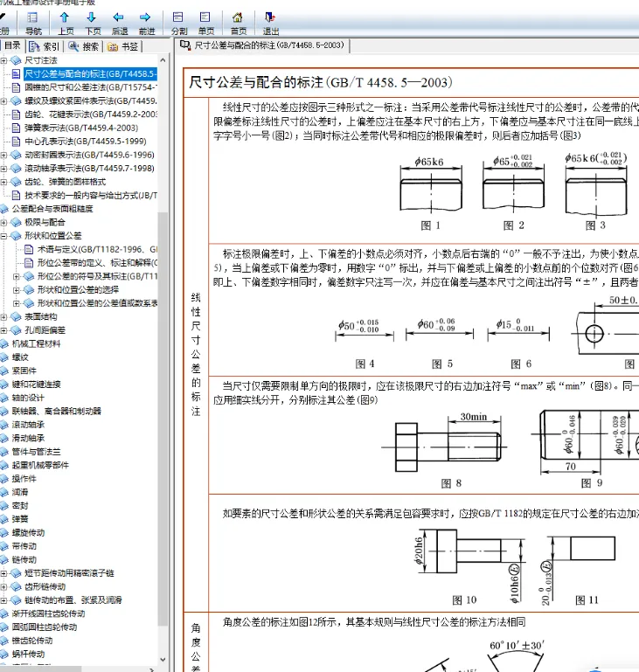The width and height of the screenshot is (639, 672).
Task: Expand the 螺纹及螺纹紧固件表示法 node
Action: (3, 101)
